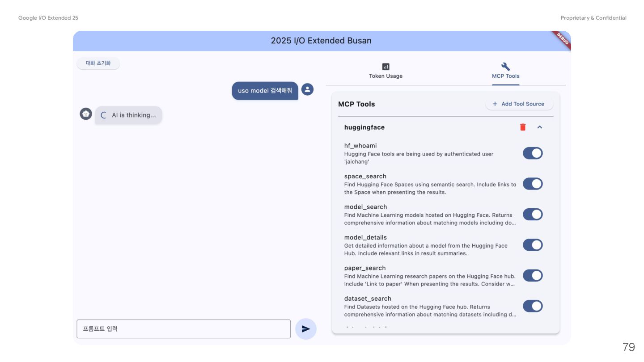
Task: Send the prompt with the arrow button
Action: click(306, 329)
